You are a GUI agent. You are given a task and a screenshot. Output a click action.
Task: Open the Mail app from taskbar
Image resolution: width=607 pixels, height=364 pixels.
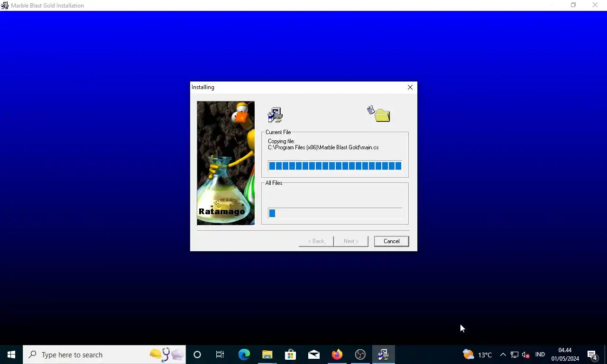coord(313,355)
